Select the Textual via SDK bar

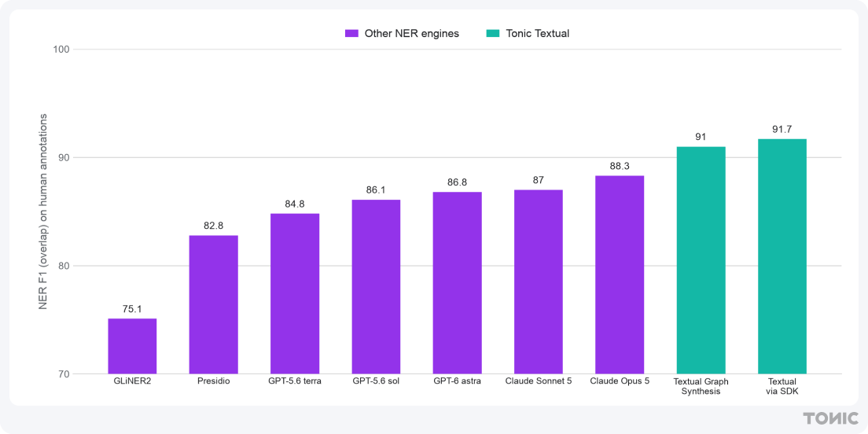coord(782,256)
